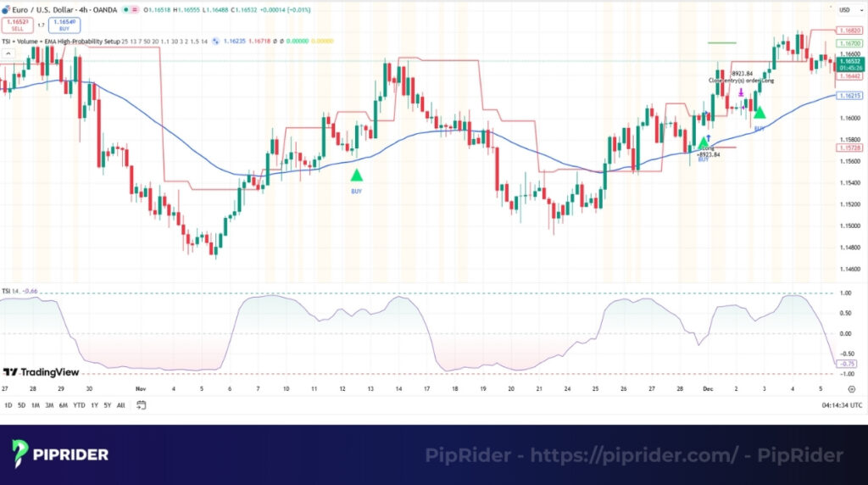Open the USD currency dropdown
868x485 pixels.
pos(844,10)
